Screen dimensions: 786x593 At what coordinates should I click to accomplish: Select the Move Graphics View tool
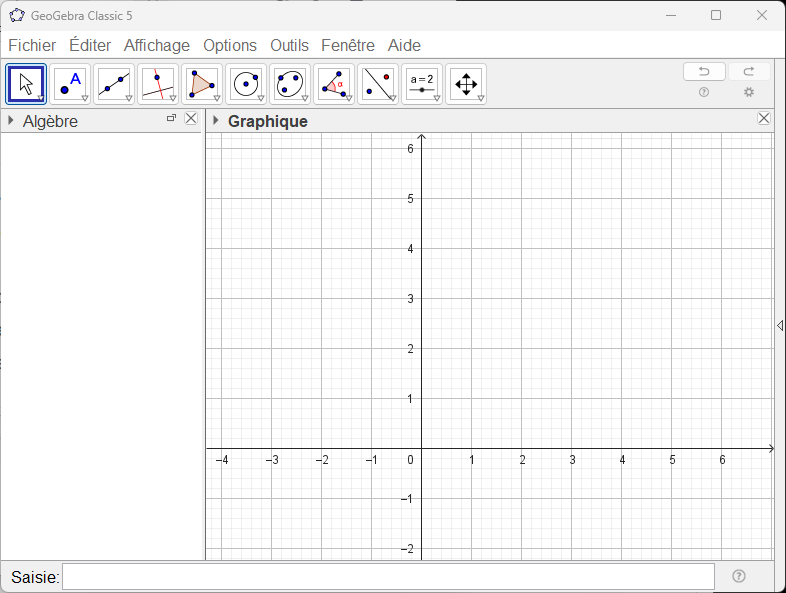tap(466, 84)
